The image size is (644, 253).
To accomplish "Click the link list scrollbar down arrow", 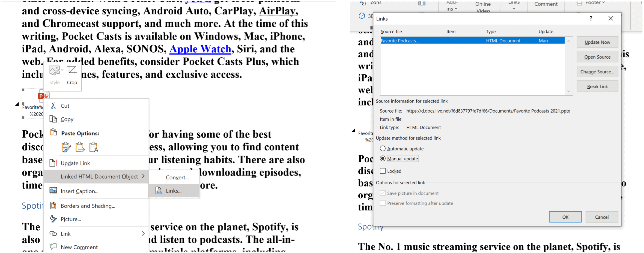I will [x=569, y=91].
